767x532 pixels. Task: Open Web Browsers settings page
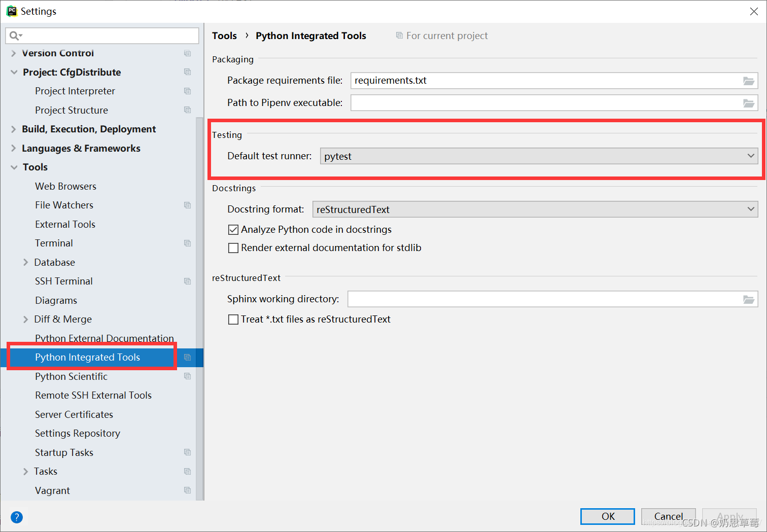pos(65,186)
